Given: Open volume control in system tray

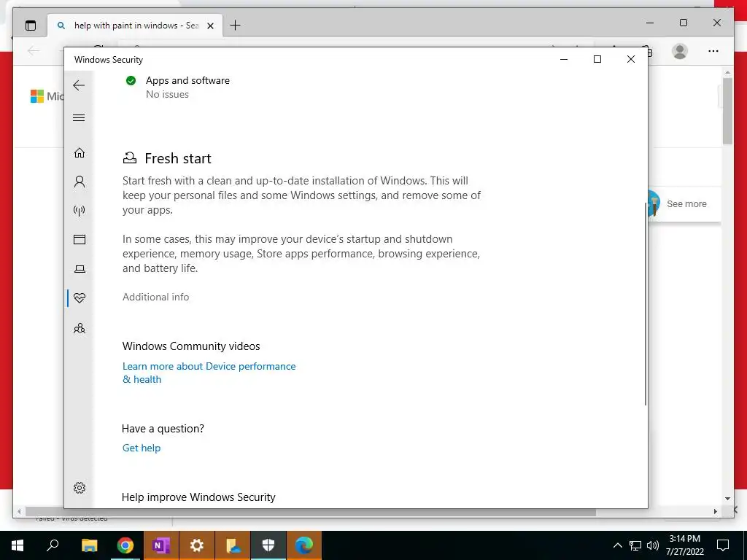Looking at the screenshot, I should tap(653, 545).
